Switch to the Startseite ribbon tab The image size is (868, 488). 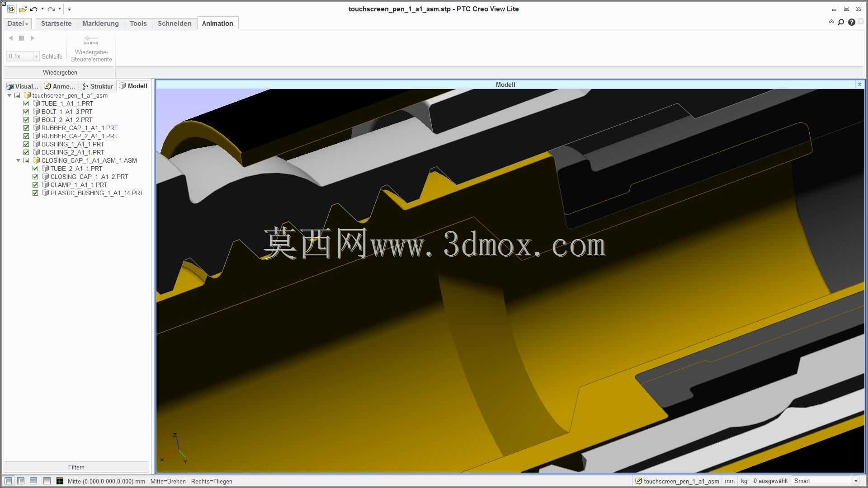tap(57, 23)
